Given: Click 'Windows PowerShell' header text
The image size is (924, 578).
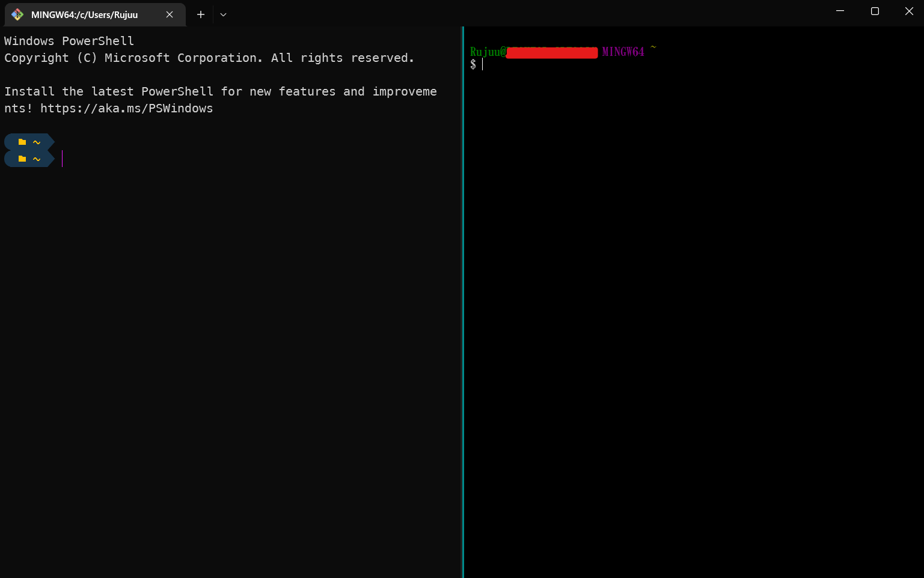Looking at the screenshot, I should 69,41.
